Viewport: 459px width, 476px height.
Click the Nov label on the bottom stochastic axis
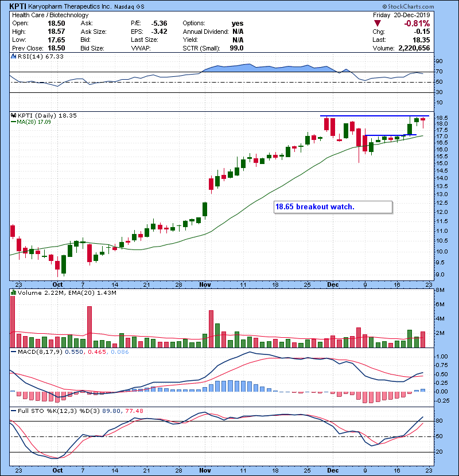(x=205, y=470)
